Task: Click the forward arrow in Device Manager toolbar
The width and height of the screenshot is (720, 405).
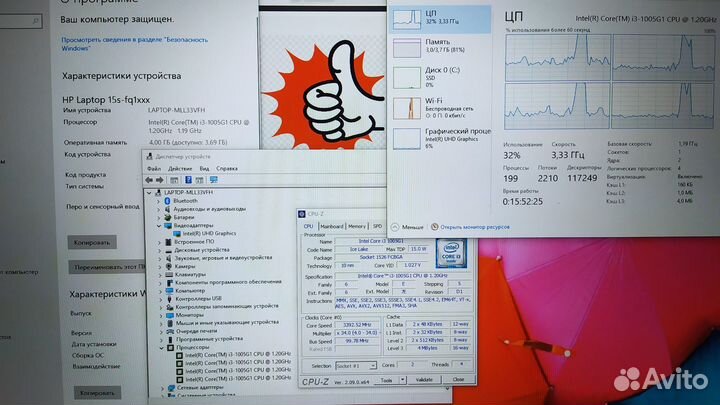Action: coord(159,180)
